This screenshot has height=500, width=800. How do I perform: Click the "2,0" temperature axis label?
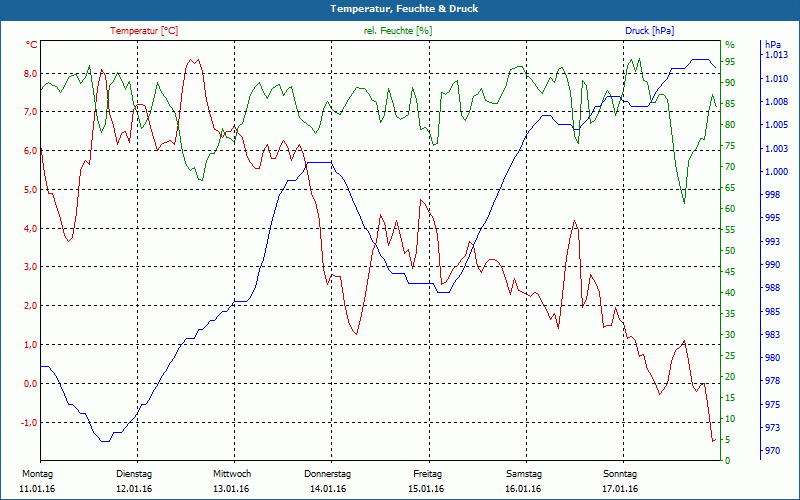(x=31, y=306)
